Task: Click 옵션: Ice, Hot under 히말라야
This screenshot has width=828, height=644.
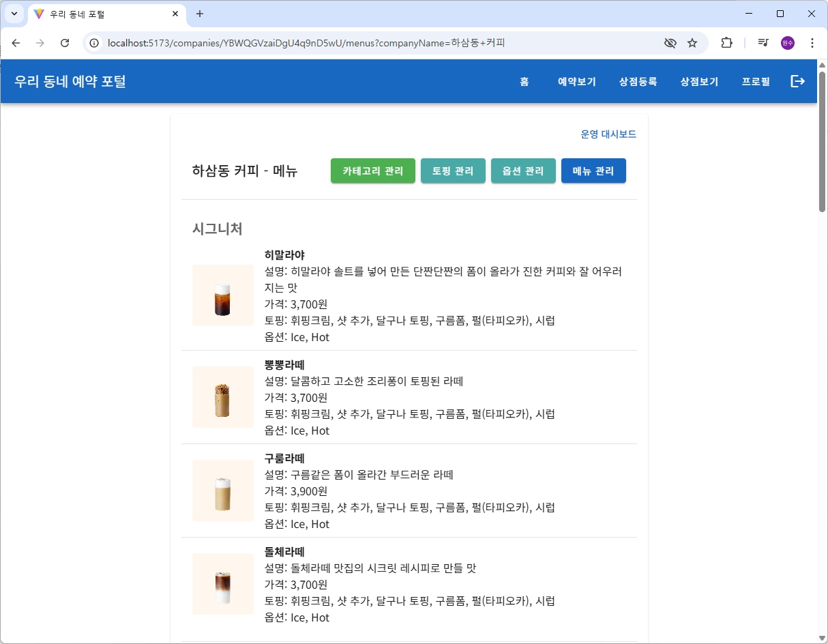Action: [297, 337]
